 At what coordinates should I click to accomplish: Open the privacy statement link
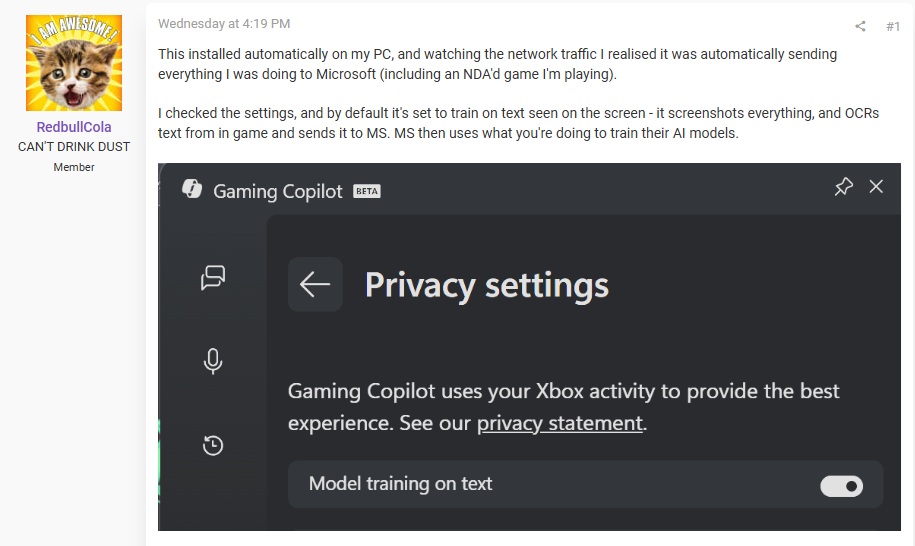[559, 423]
